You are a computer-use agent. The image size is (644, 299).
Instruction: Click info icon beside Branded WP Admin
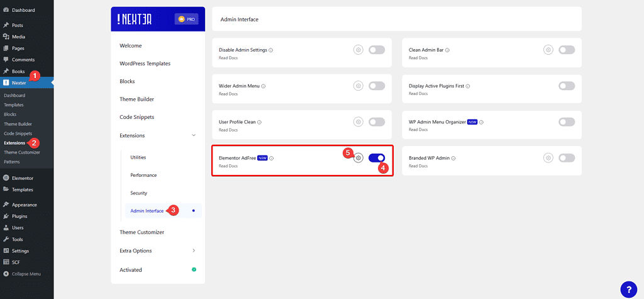pos(453,158)
